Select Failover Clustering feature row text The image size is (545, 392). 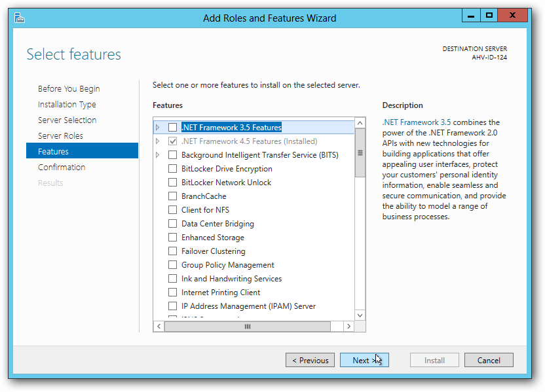pos(214,251)
